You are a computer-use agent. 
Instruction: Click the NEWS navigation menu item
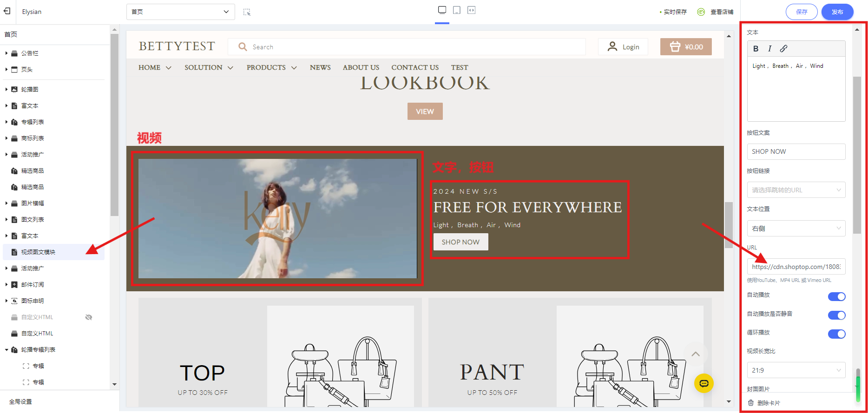coord(320,67)
